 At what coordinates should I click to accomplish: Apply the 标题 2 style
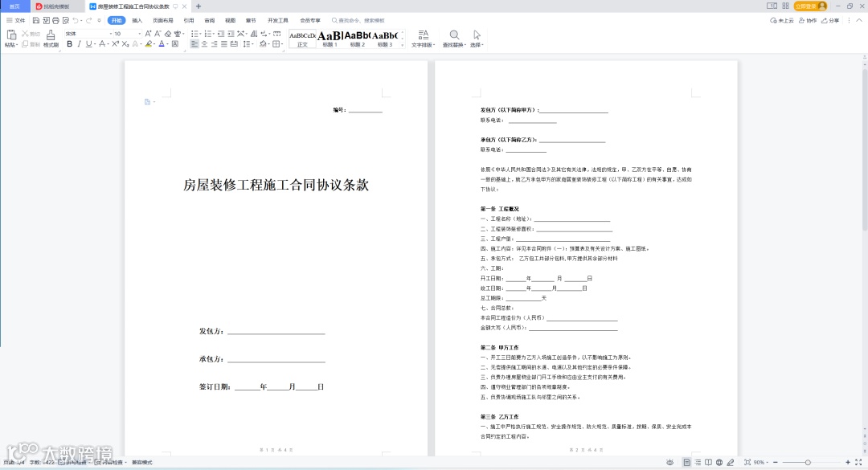coord(358,39)
